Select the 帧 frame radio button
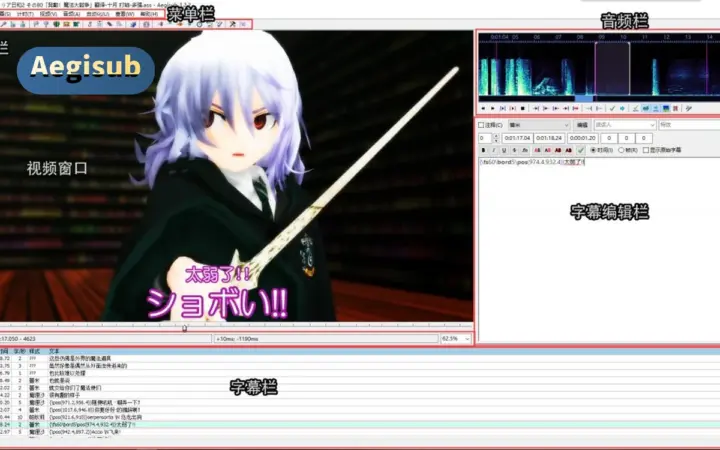This screenshot has width=720, height=450. pos(621,150)
